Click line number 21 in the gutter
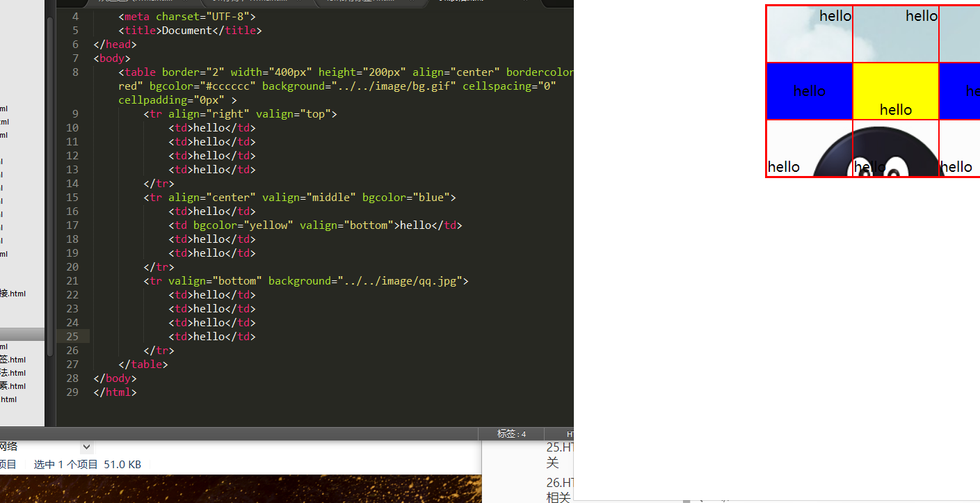Viewport: 980px width, 503px height. 72,281
